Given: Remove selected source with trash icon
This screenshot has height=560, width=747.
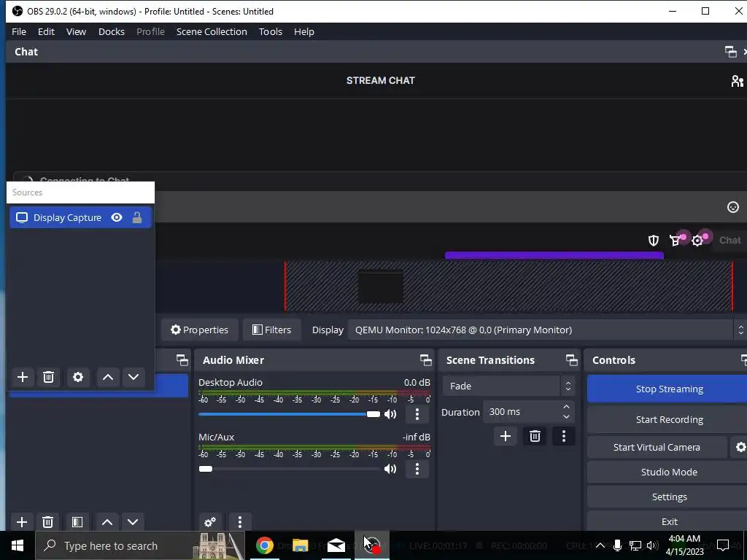Looking at the screenshot, I should click(49, 377).
